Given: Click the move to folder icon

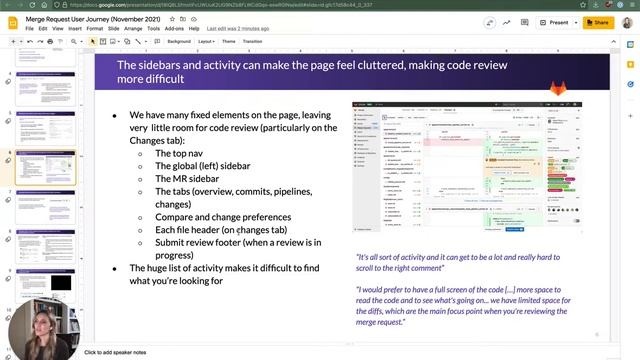Looking at the screenshot, I should (x=183, y=19).
